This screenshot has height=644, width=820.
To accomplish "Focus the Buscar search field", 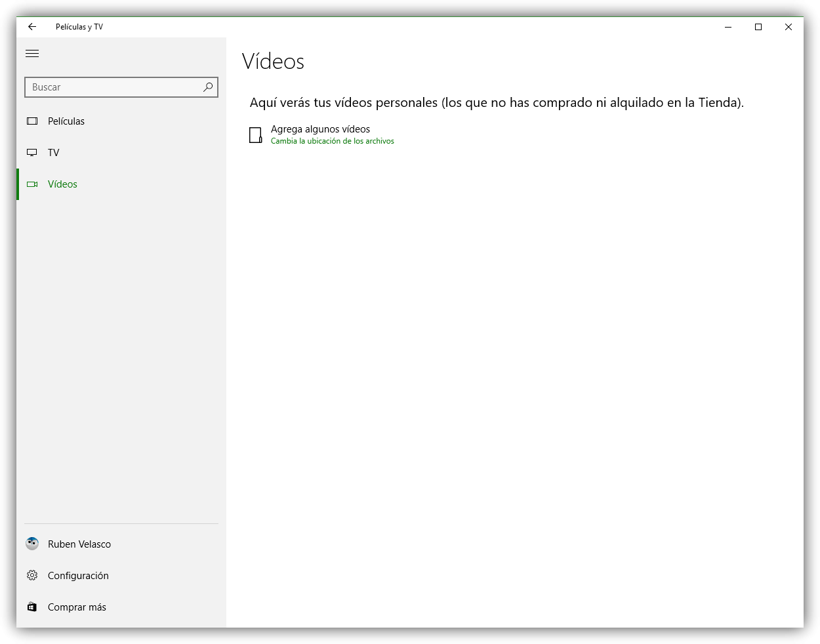I will click(x=112, y=87).
